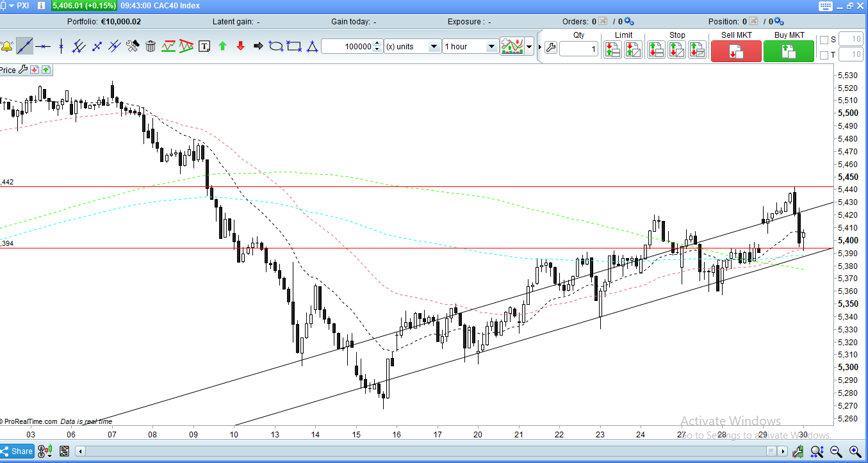Enable the T target checkbox
This screenshot has width=868, height=463.
coord(824,56)
